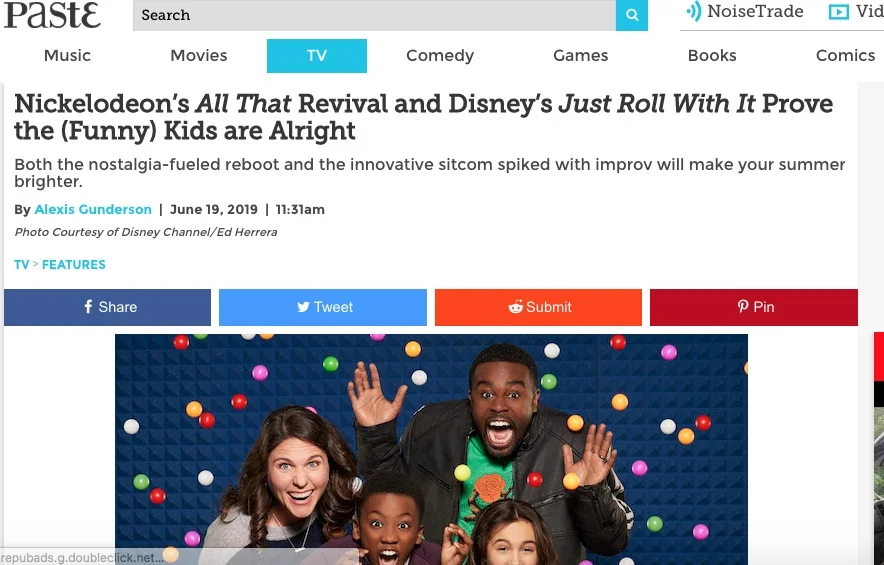Click the NoiseTrade sound wave icon

693,11
